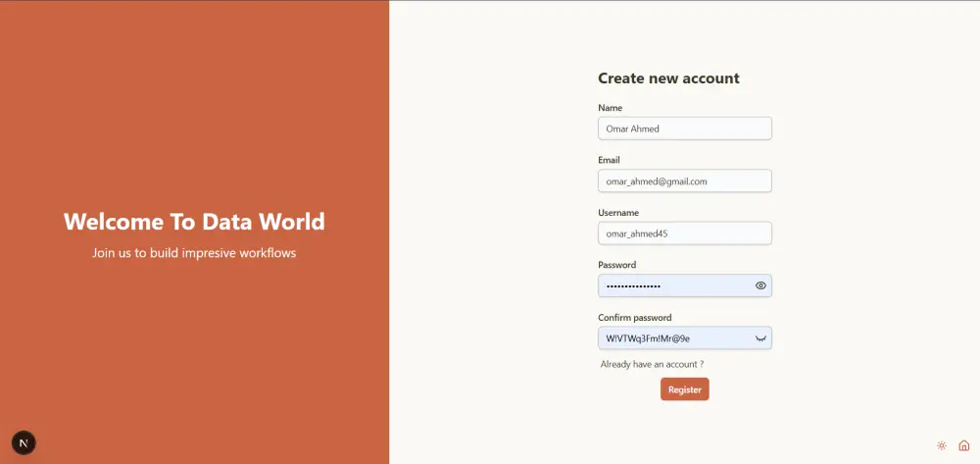The width and height of the screenshot is (980, 464).
Task: Hide the confirm password with closed-eye icon
Action: pyautogui.click(x=760, y=338)
